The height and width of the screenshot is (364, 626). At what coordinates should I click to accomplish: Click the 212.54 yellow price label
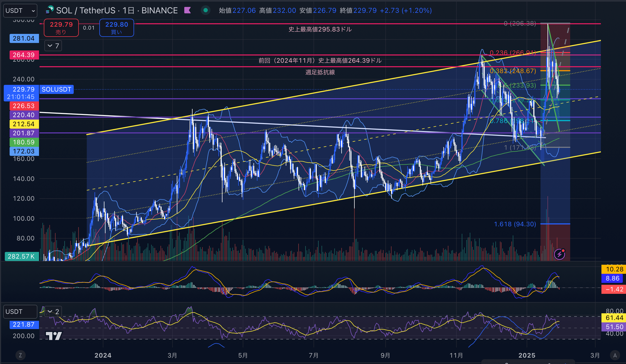tap(24, 124)
